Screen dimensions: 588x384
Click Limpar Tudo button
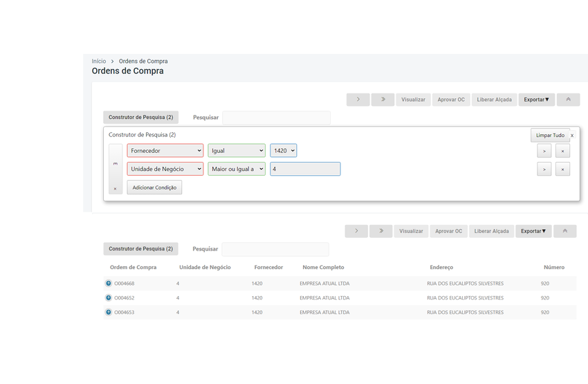point(550,136)
